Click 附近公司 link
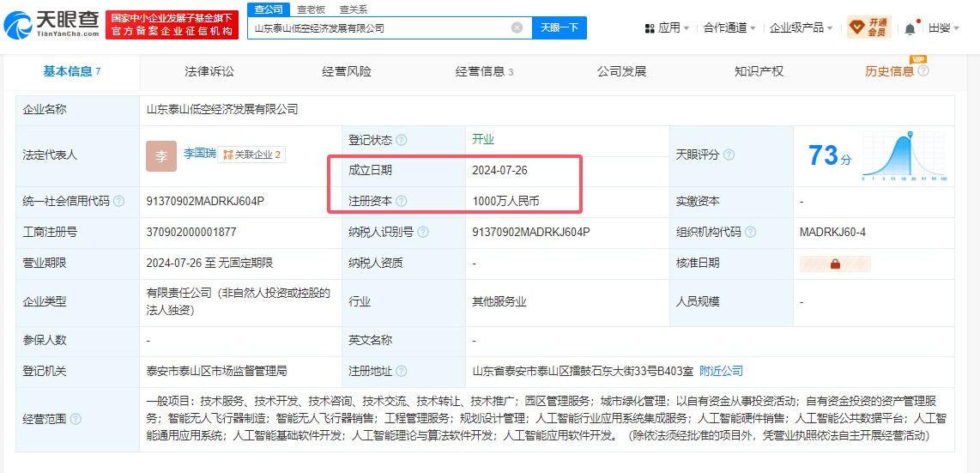 [x=721, y=371]
